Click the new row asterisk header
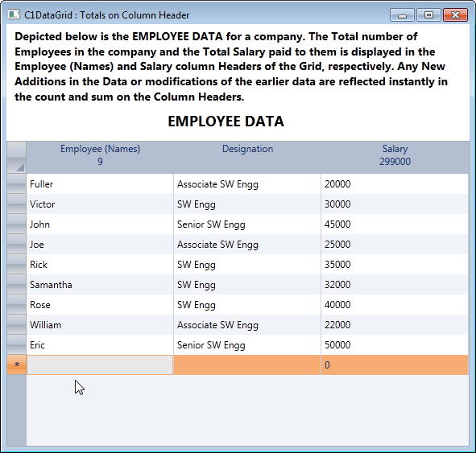 pos(17,364)
